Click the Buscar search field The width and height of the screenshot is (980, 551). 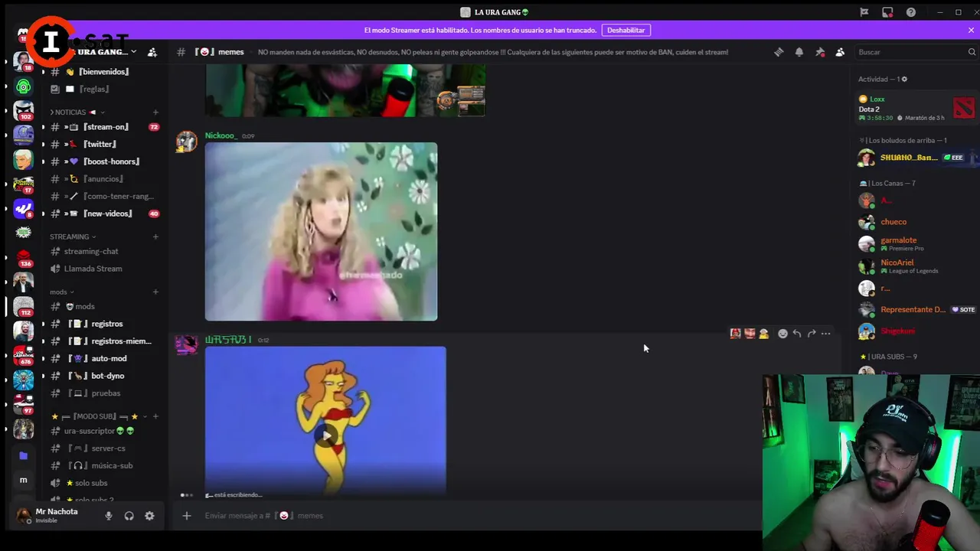[x=916, y=52]
